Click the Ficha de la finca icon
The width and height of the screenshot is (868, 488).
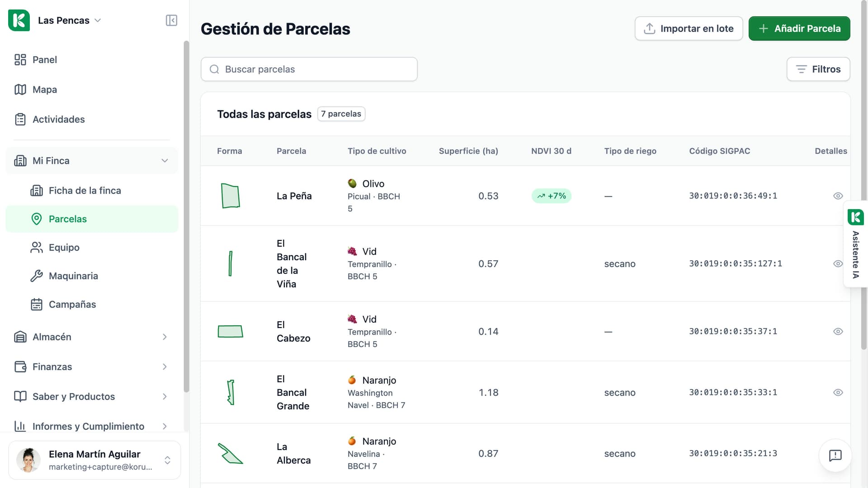pos(37,191)
